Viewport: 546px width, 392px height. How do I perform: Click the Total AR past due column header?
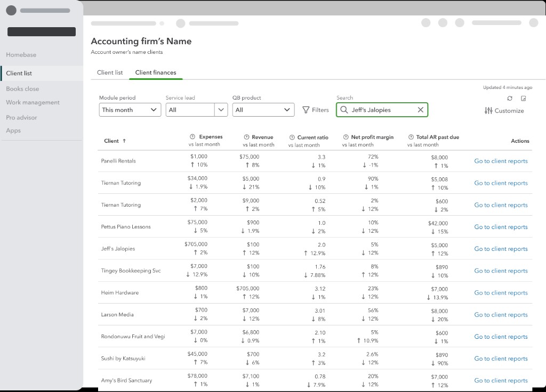coord(438,137)
